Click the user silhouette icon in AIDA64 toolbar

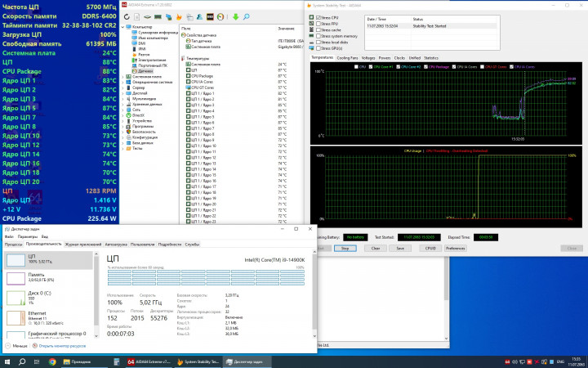[200, 17]
